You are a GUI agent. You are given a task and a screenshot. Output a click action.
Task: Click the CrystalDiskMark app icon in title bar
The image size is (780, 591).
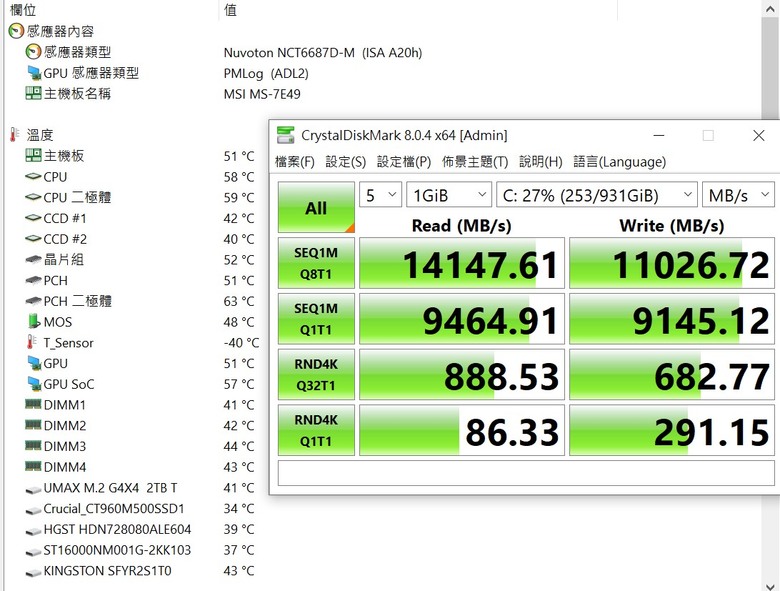point(286,135)
